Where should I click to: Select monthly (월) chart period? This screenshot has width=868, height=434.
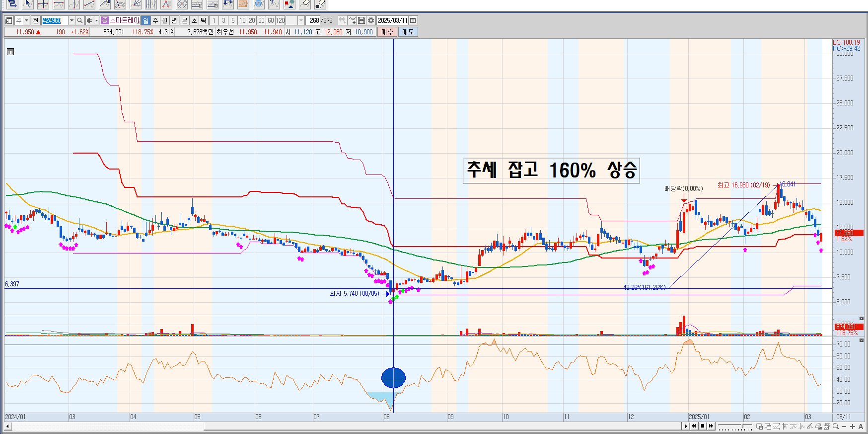point(164,20)
